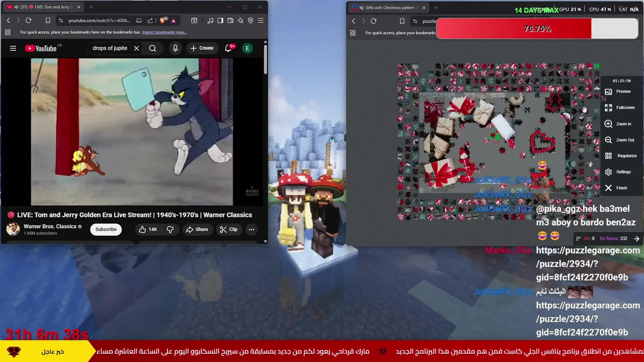The image size is (644, 362).
Task: Open the Brave main menu in YouTube window
Action: coord(261,21)
